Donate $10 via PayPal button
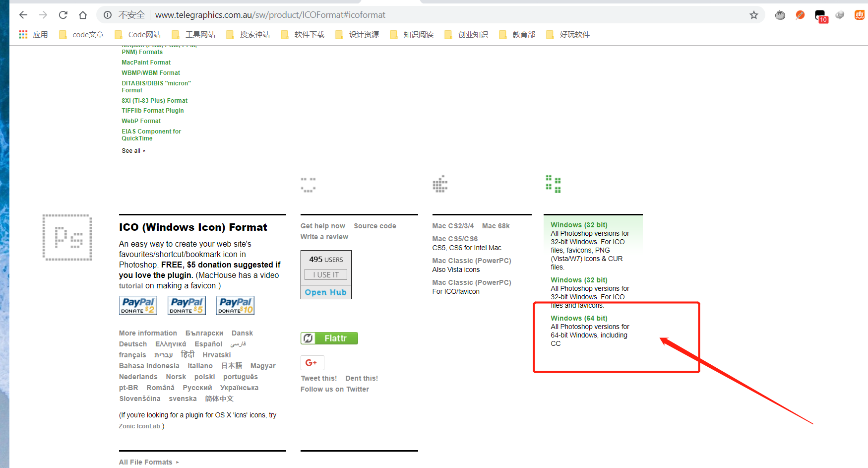 point(235,305)
